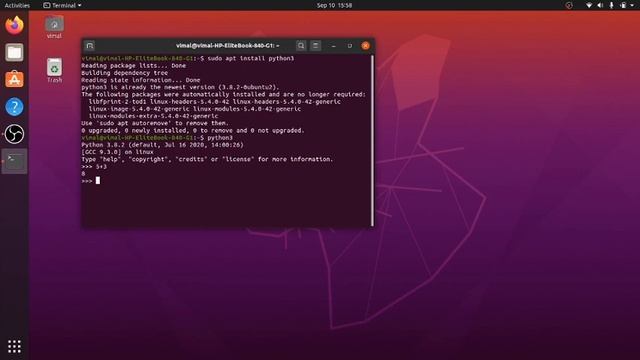Viewport: 640px width, 360px height.
Task: Open the vimal home folder on desktop
Action: 54,27
